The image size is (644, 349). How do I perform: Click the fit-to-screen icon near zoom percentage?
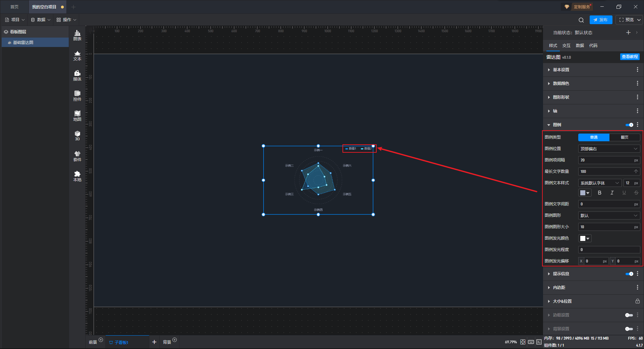523,342
